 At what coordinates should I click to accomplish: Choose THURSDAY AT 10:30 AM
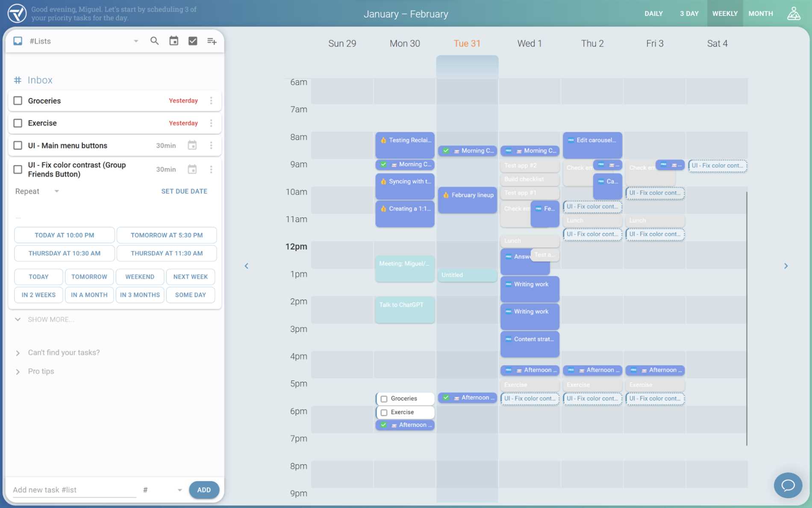pos(65,253)
